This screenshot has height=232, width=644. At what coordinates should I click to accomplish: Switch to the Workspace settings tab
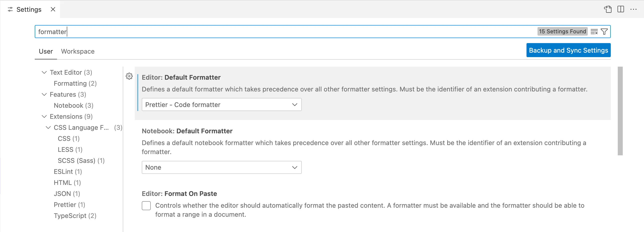click(x=78, y=51)
